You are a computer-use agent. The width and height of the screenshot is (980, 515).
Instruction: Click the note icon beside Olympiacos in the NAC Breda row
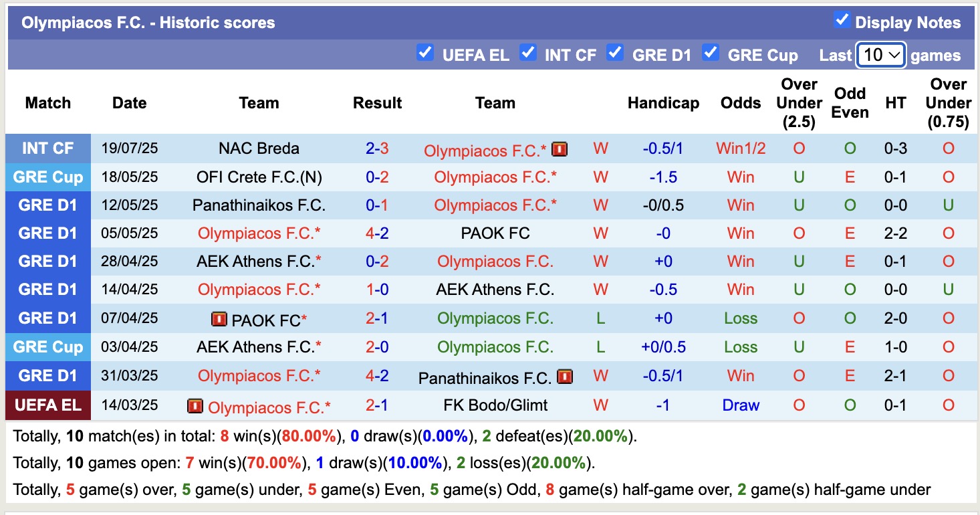(x=559, y=148)
